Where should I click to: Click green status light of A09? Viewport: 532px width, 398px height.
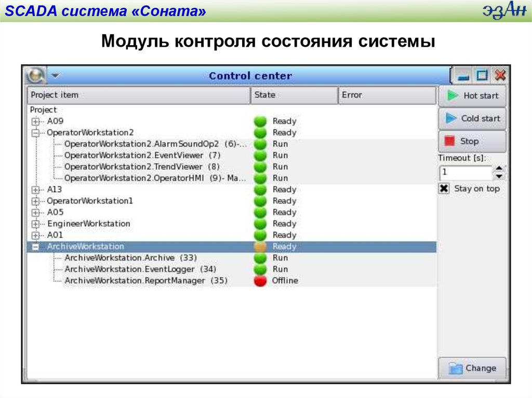point(260,121)
